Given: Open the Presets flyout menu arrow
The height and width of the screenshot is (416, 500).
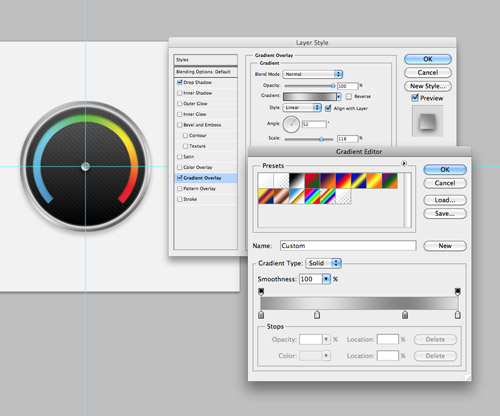Looking at the screenshot, I should point(404,163).
